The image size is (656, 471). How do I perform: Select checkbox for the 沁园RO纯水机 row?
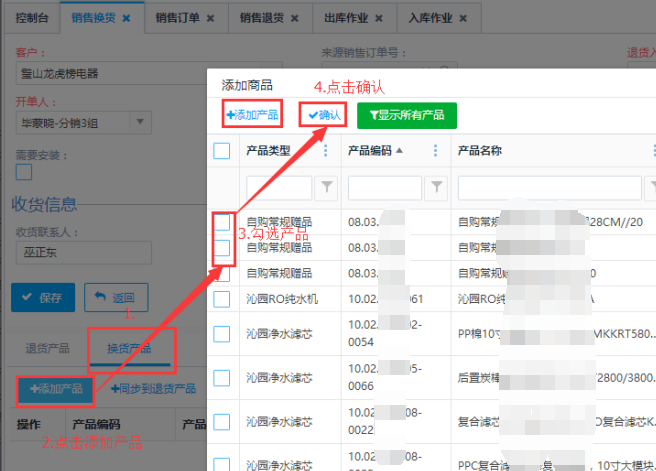222,298
